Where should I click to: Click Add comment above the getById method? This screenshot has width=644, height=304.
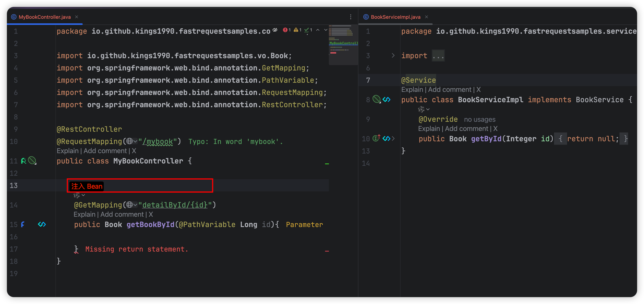[x=467, y=128]
